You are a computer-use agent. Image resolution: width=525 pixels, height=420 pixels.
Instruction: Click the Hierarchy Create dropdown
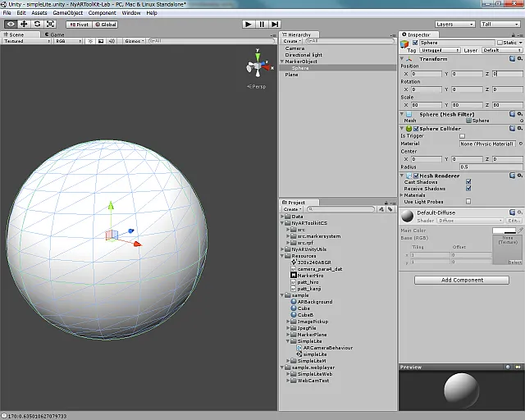(x=292, y=41)
